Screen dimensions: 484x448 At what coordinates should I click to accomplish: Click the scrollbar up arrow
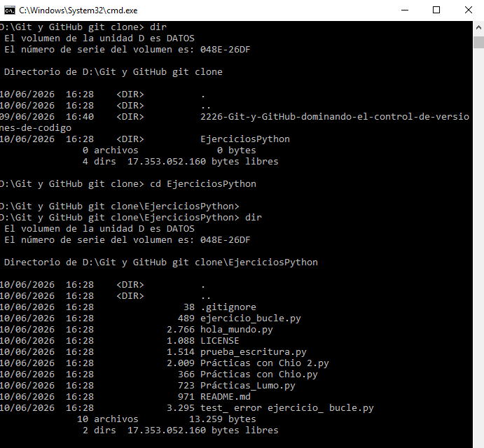pos(478,28)
